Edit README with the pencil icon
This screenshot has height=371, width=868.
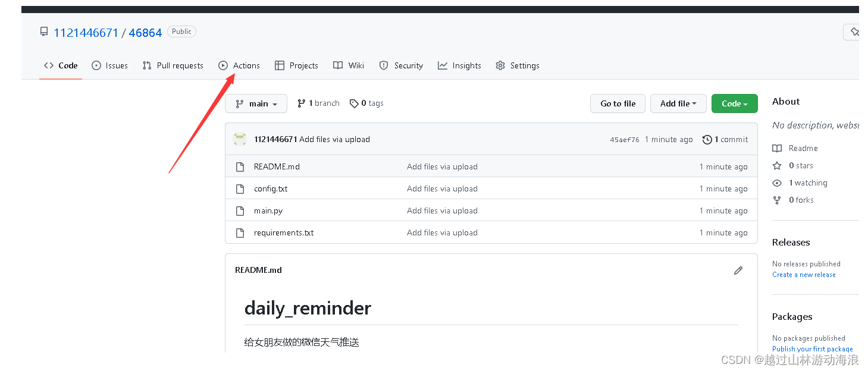(x=738, y=271)
